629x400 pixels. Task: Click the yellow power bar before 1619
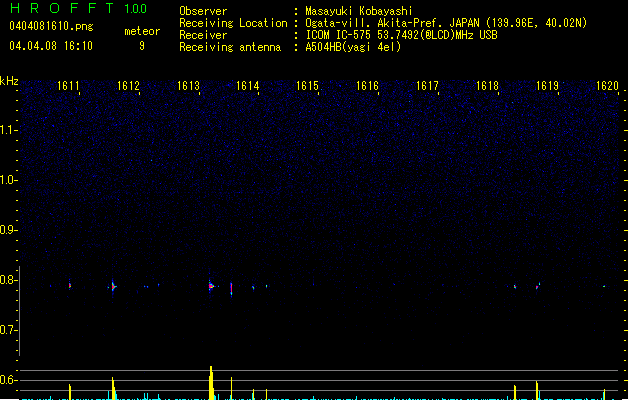pyautogui.click(x=537, y=390)
